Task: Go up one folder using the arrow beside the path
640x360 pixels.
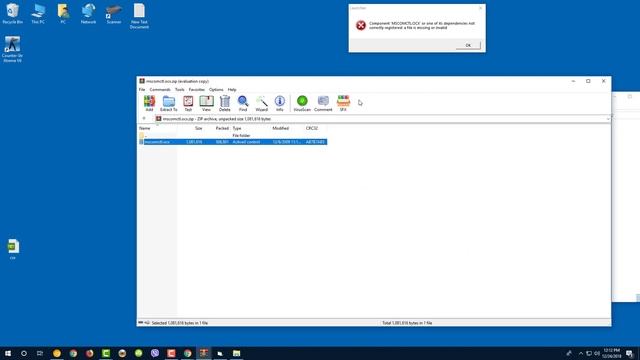Action: point(144,119)
